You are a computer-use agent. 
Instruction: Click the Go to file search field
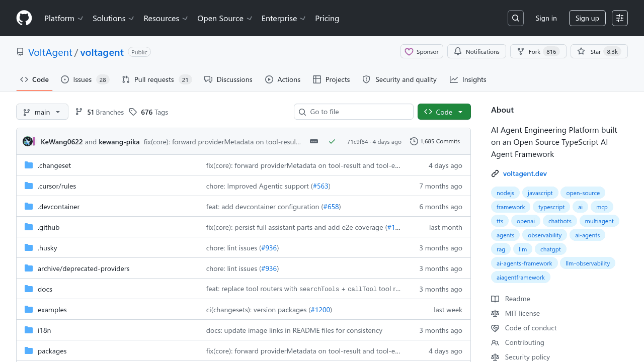pos(353,112)
